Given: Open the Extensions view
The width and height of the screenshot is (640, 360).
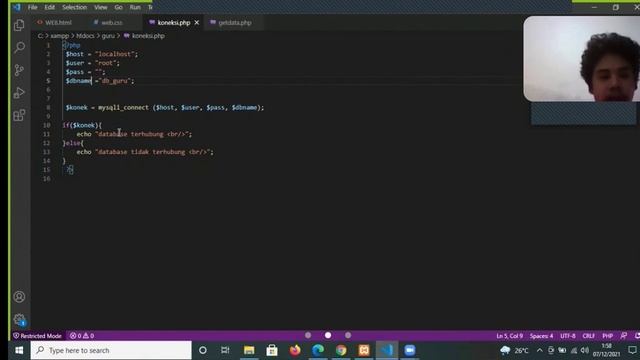Looking at the screenshot, I should [19, 115].
